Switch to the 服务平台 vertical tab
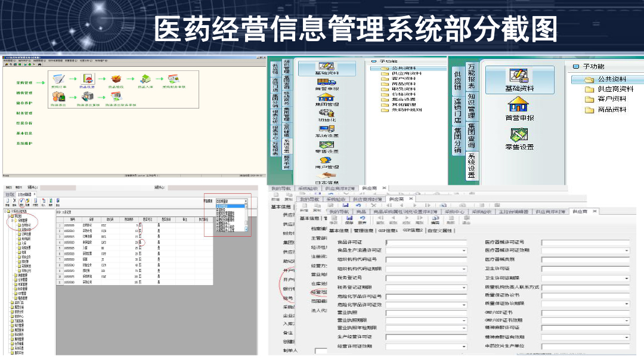Viewport: 644px width, 362px height. pyautogui.click(x=286, y=162)
